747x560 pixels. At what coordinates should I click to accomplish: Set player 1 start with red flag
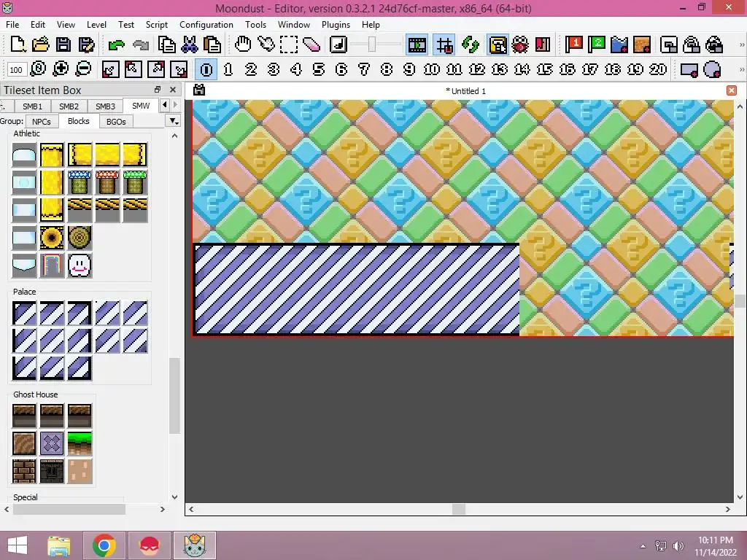[x=573, y=44]
